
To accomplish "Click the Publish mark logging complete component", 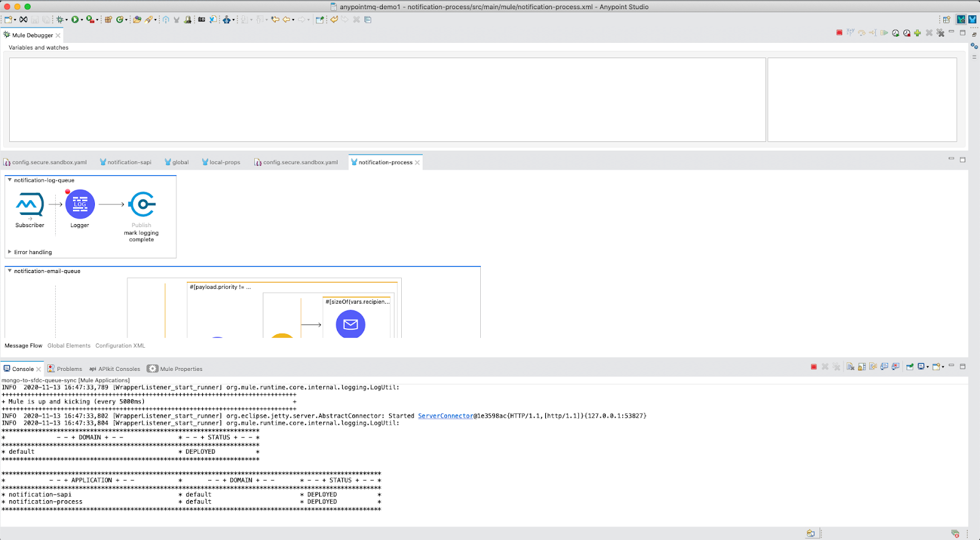I will click(141, 204).
